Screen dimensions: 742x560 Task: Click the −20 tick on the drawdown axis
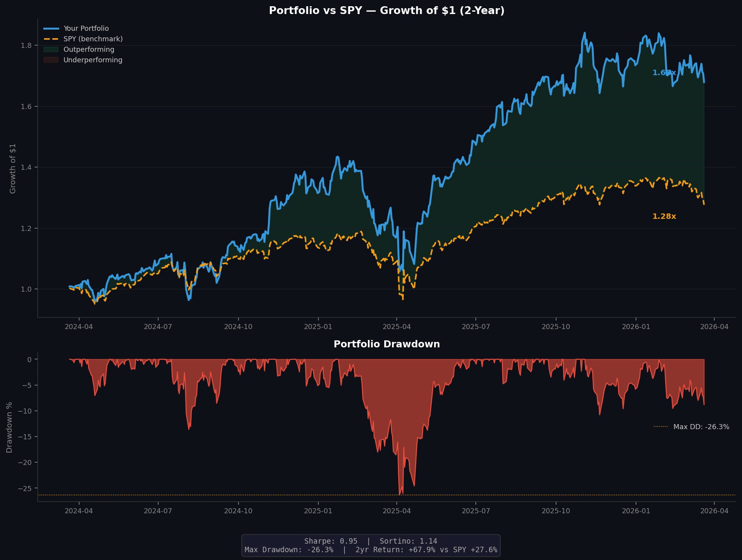(25, 463)
